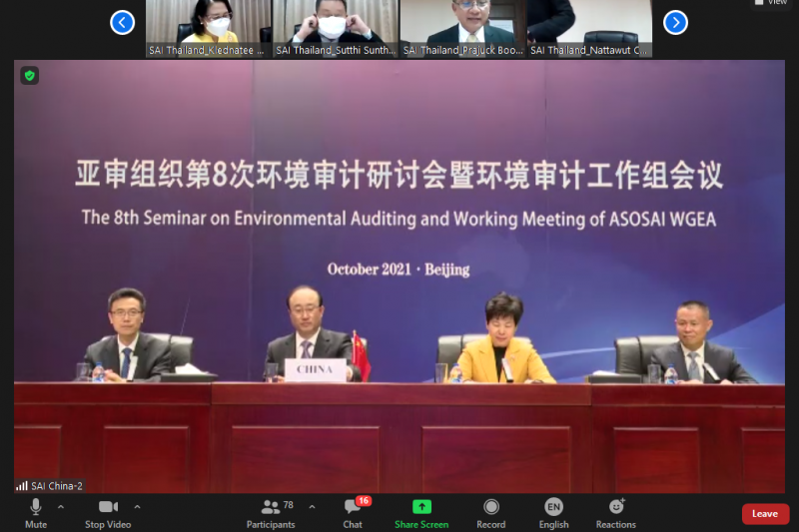
Task: Expand the arrow next to Participants
Action: point(312,507)
